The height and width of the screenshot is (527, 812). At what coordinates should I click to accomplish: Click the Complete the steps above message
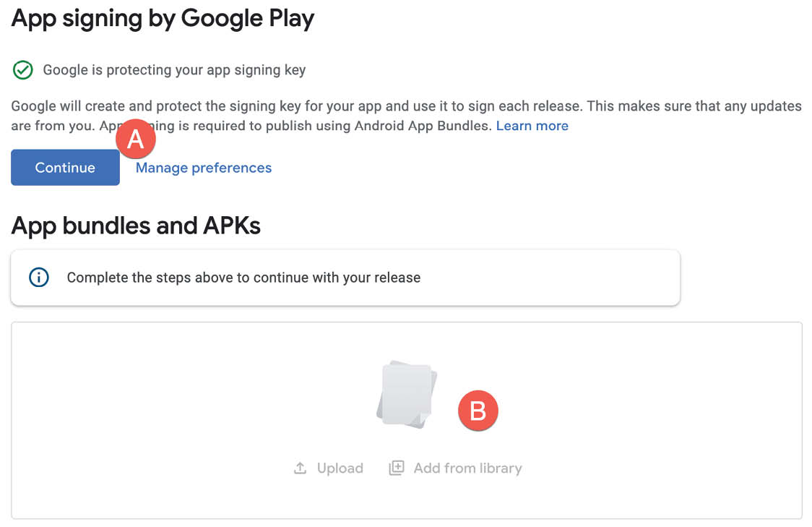click(x=243, y=278)
